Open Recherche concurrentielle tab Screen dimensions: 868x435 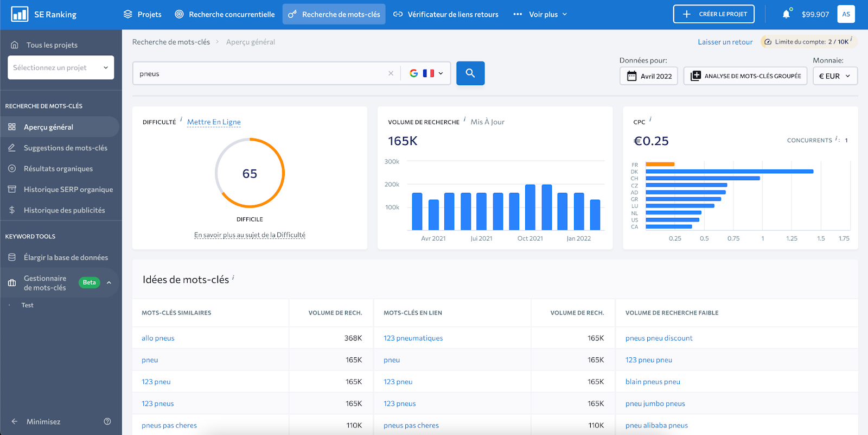coord(225,14)
